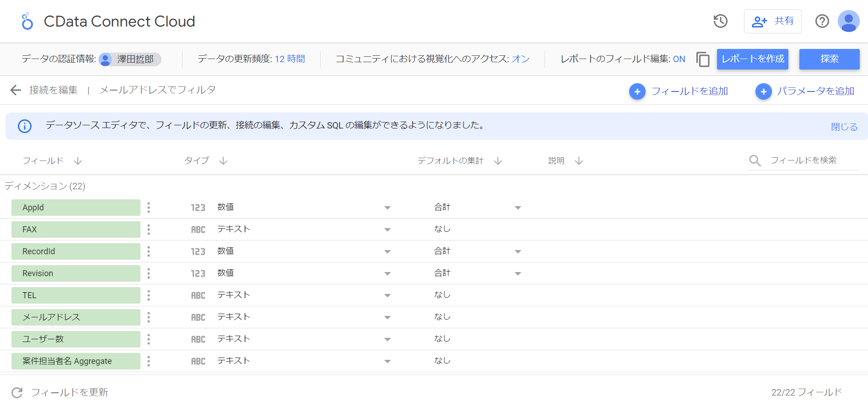The height and width of the screenshot is (401, 868).
Task: Open the help question mark icon
Action: (822, 21)
